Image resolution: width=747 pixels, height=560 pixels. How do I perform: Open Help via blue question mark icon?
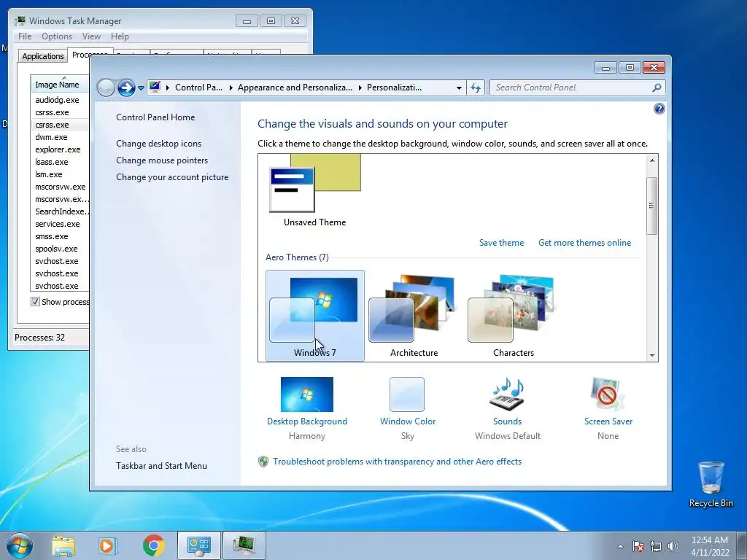[x=659, y=109]
